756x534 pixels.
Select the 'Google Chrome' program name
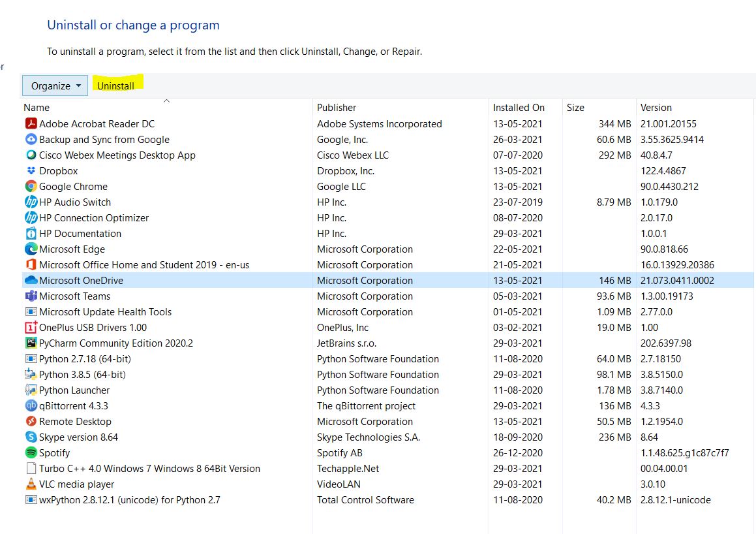point(73,187)
